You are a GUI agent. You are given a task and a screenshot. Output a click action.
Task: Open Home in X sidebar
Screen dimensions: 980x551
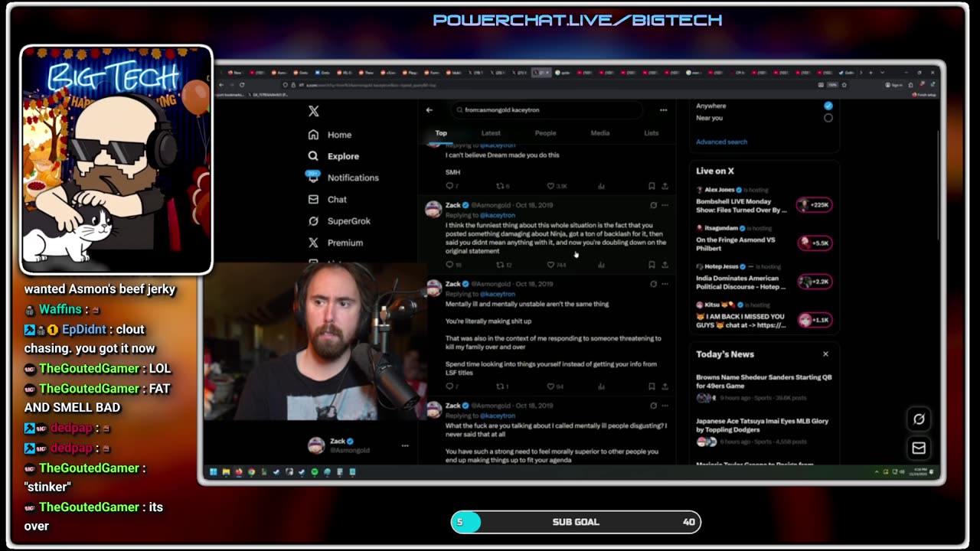pyautogui.click(x=330, y=135)
